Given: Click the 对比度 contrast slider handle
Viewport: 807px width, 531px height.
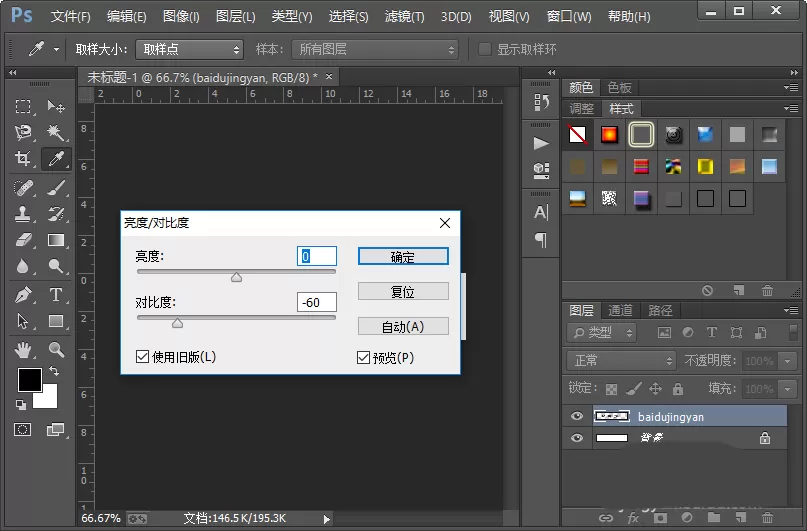Looking at the screenshot, I should click(178, 323).
